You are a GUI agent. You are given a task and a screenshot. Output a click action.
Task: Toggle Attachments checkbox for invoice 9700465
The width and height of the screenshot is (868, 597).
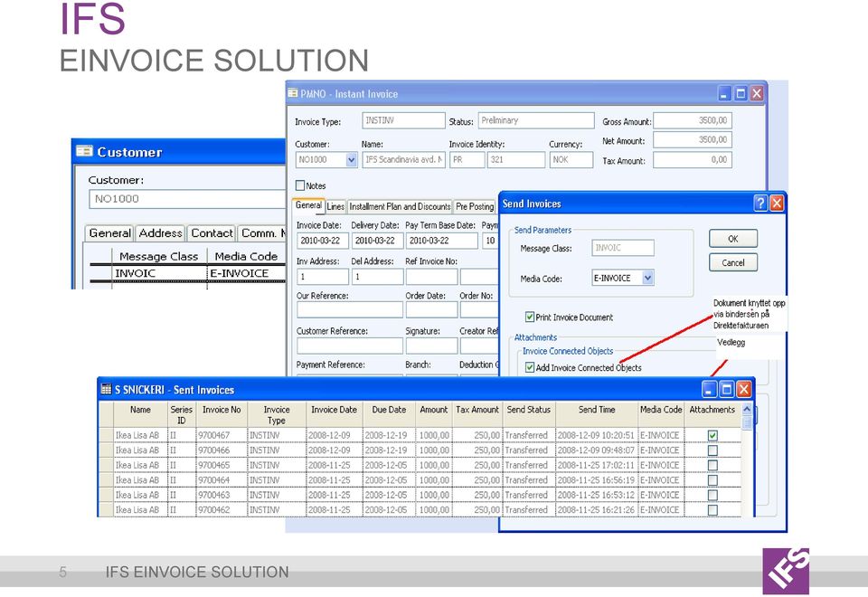coord(712,465)
